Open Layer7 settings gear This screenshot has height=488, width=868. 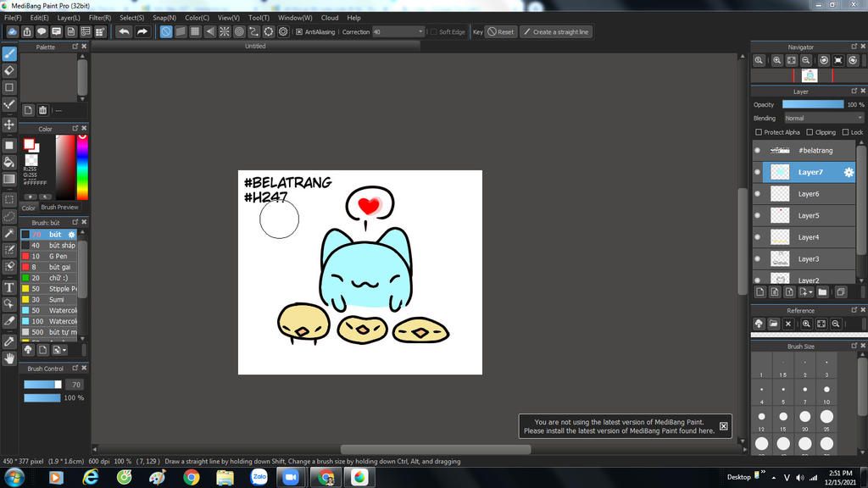click(848, 173)
